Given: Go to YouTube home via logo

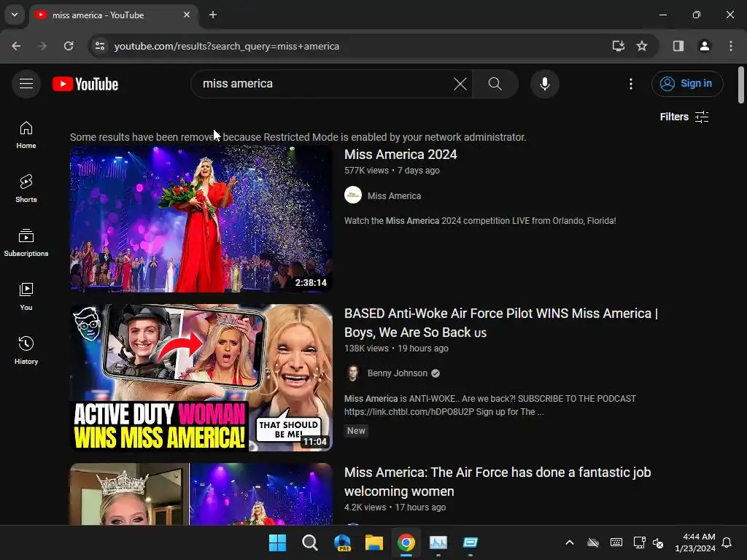Looking at the screenshot, I should coord(85,84).
